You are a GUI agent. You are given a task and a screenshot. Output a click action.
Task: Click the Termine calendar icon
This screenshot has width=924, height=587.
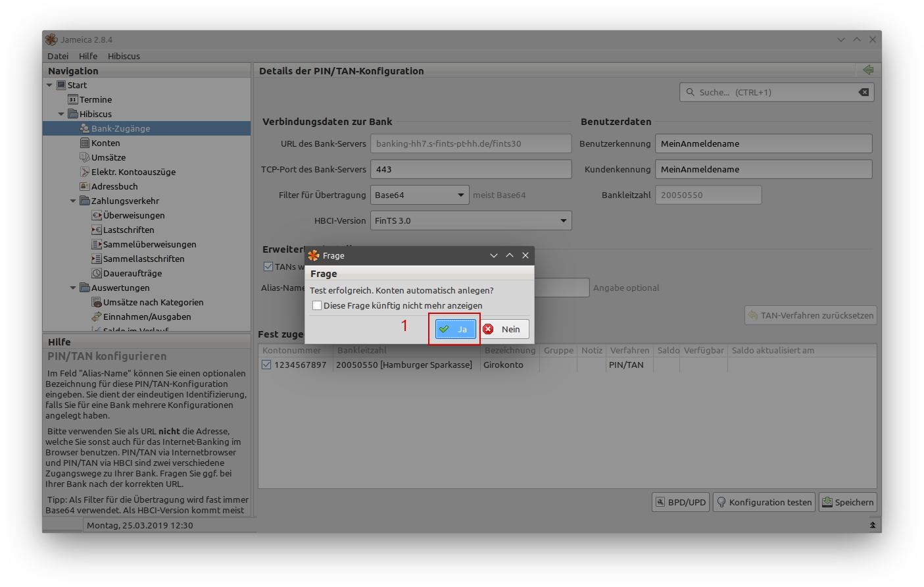tap(73, 99)
